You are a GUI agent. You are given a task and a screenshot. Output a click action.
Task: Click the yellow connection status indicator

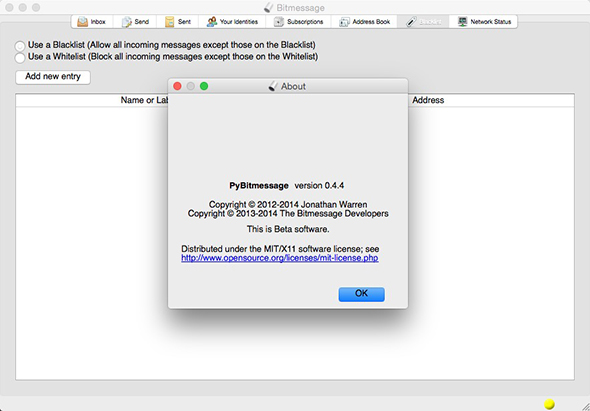[549, 404]
